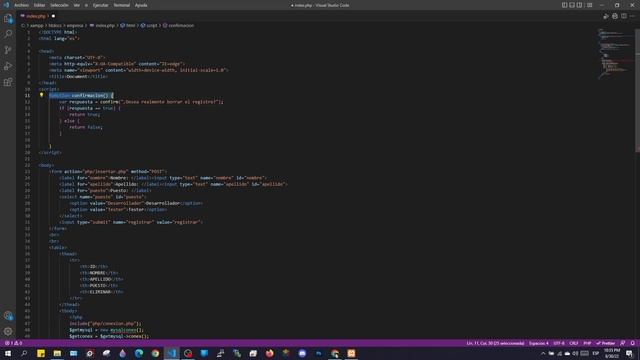Open Sticky Notes from the taskbar
The image size is (640, 360).
click(x=41, y=353)
